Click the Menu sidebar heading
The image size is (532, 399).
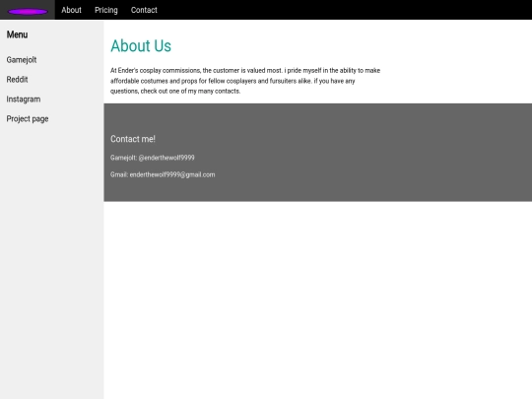18,34
